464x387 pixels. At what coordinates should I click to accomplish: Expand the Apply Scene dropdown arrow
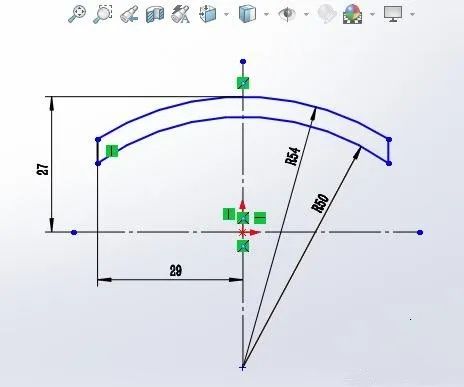click(373, 14)
